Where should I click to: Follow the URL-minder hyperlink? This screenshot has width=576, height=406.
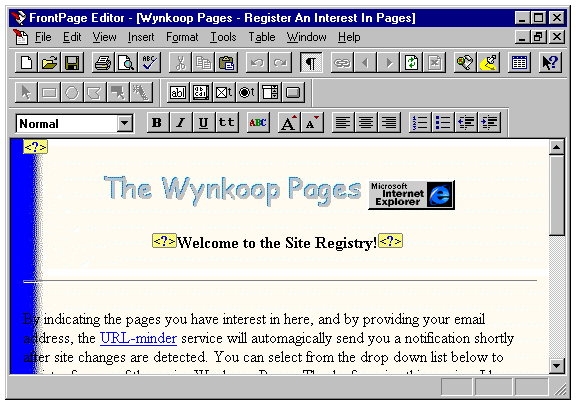[x=138, y=338]
